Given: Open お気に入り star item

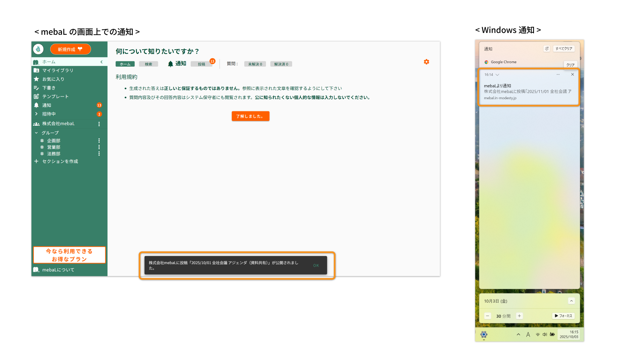Looking at the screenshot, I should 53,79.
